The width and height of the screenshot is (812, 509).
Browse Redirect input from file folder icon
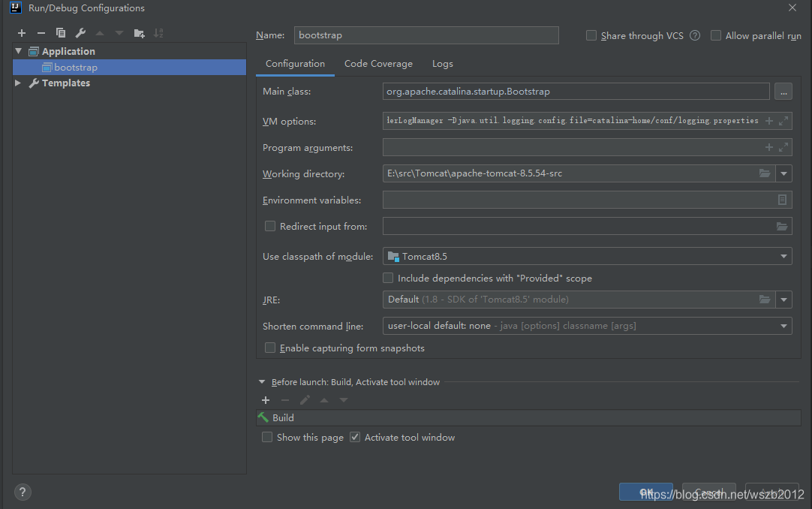781,226
